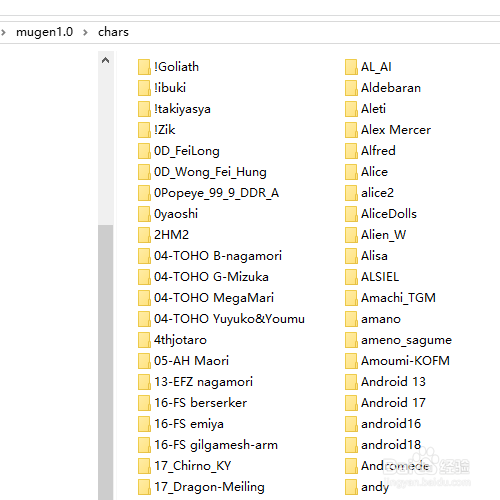Screen dimensions: 500x500
Task: Click the Alice folder icon
Action: coord(351,172)
